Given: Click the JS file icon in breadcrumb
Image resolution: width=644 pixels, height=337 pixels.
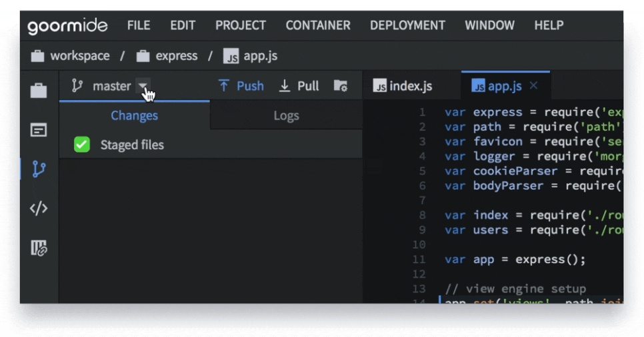Looking at the screenshot, I should [231, 56].
